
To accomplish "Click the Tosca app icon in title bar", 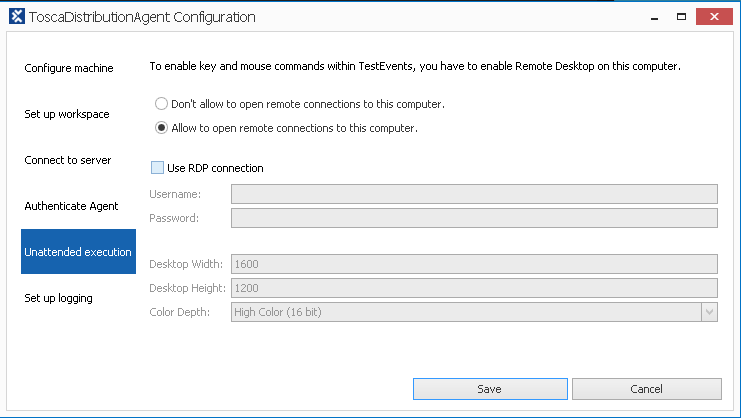I will pyautogui.click(x=16, y=17).
